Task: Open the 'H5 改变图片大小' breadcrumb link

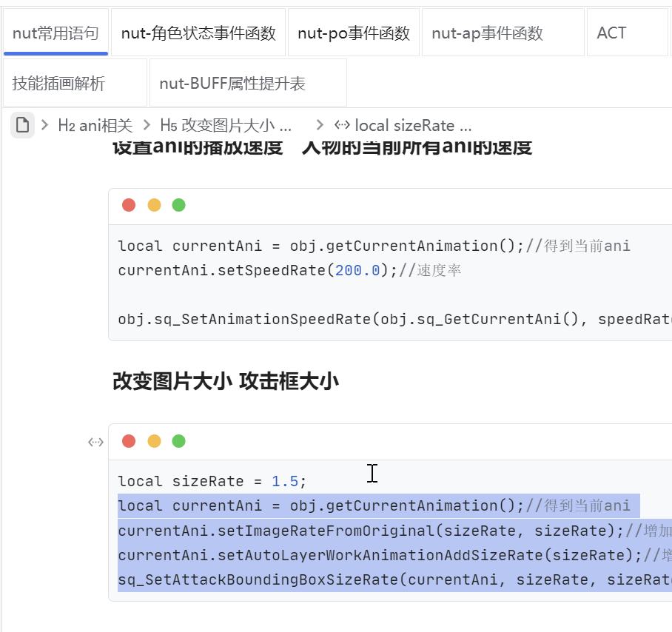Action: pyautogui.click(x=226, y=125)
